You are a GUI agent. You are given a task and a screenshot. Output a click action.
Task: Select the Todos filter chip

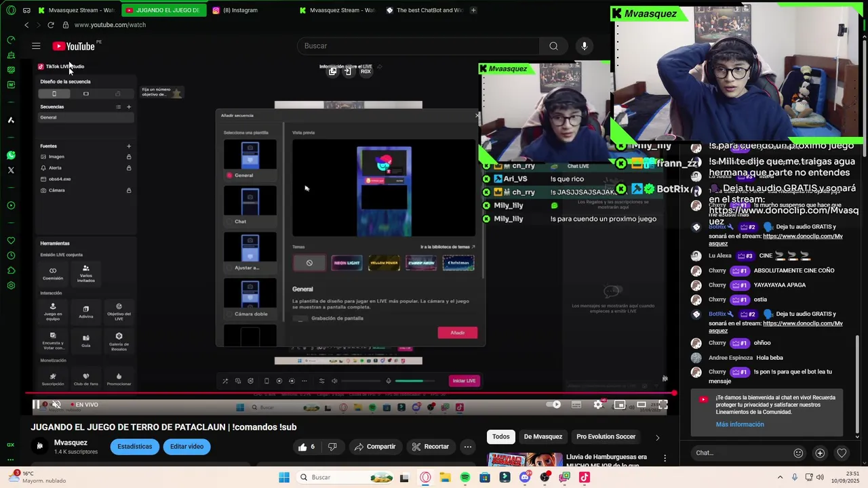pyautogui.click(x=501, y=436)
